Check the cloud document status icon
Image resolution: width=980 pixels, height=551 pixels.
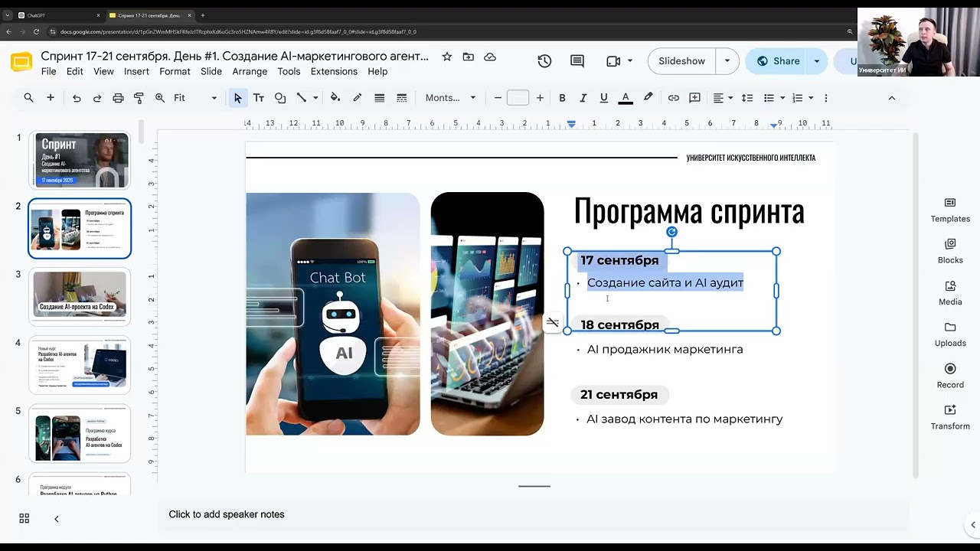click(x=490, y=57)
